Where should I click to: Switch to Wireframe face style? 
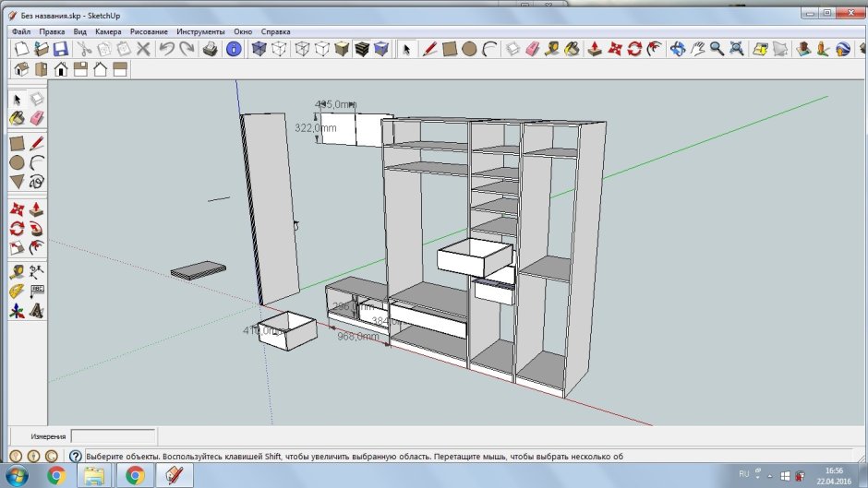(x=302, y=49)
